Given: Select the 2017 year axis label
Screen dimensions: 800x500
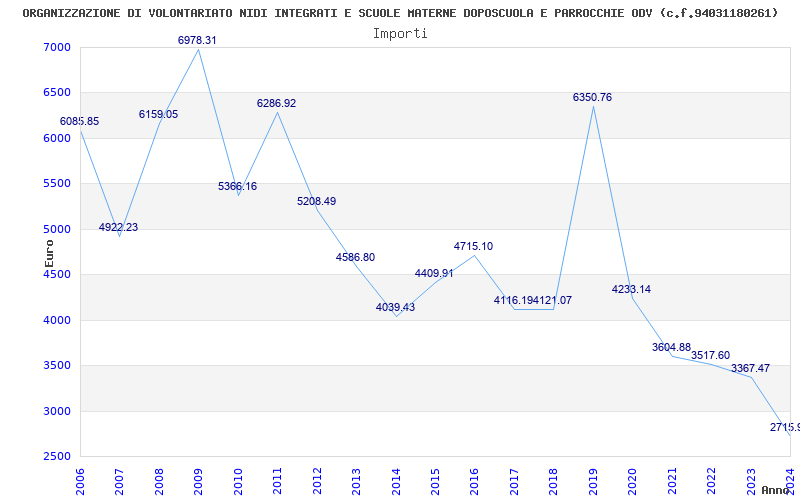Looking at the screenshot, I should click(x=514, y=481).
